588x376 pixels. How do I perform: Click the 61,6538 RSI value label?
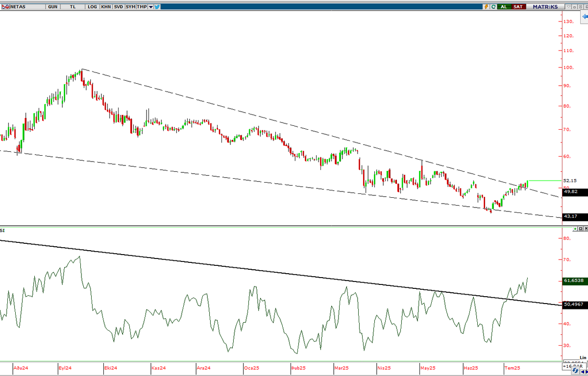(575, 281)
